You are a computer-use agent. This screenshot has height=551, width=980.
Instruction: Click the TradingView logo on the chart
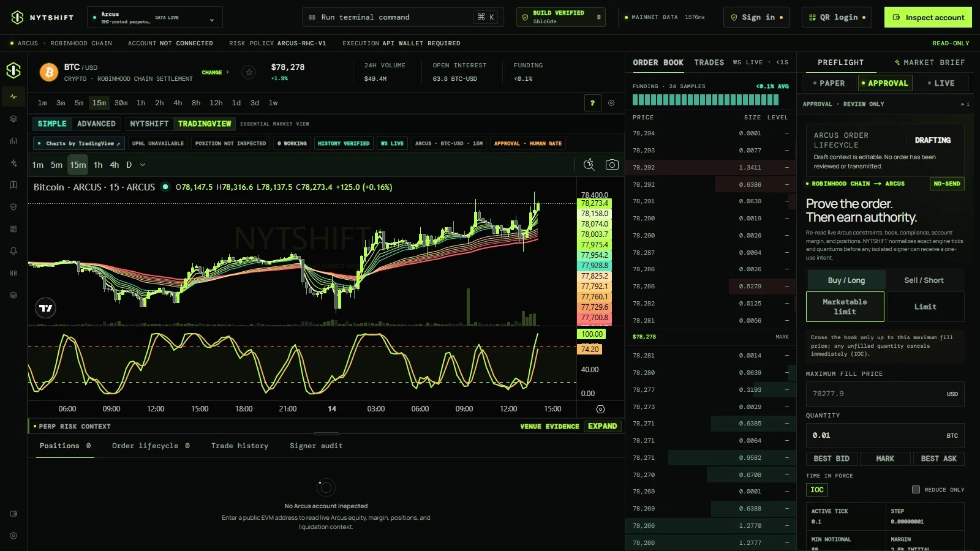(46, 308)
